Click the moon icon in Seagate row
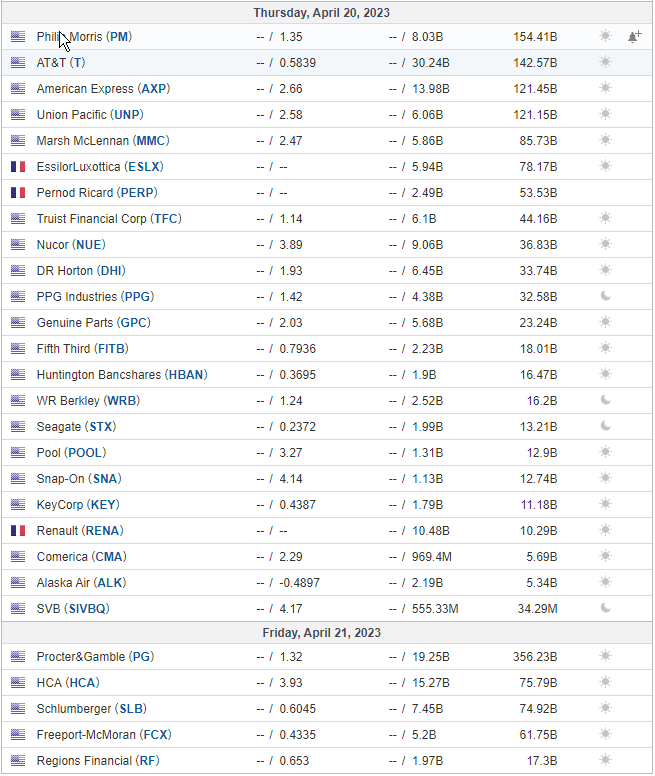The image size is (655, 776). pos(606,426)
